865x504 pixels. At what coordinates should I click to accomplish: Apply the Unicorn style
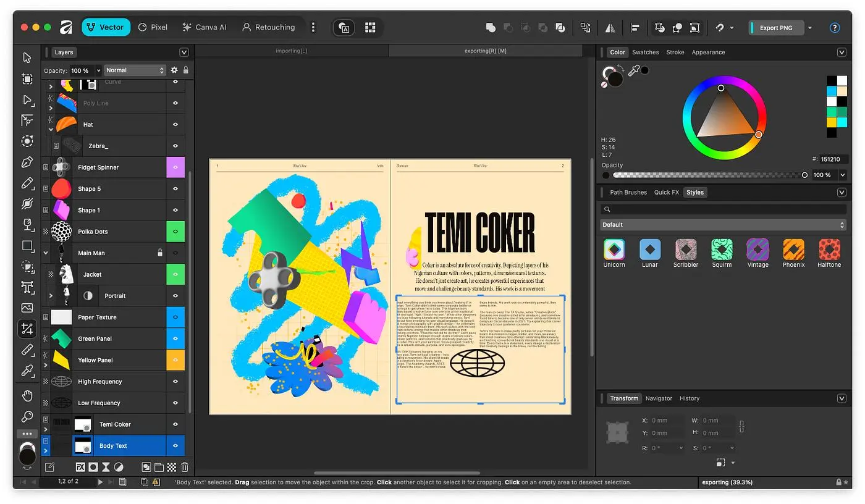click(x=614, y=253)
